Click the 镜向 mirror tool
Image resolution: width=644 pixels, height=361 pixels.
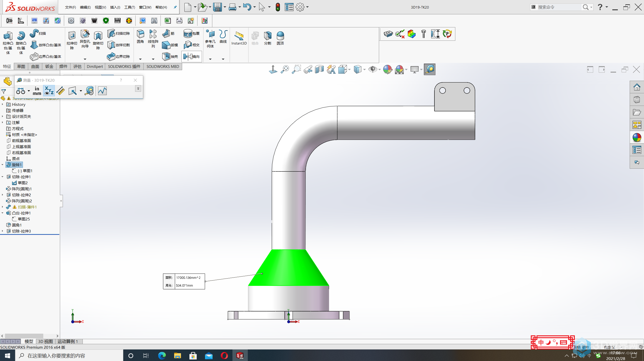click(x=192, y=57)
